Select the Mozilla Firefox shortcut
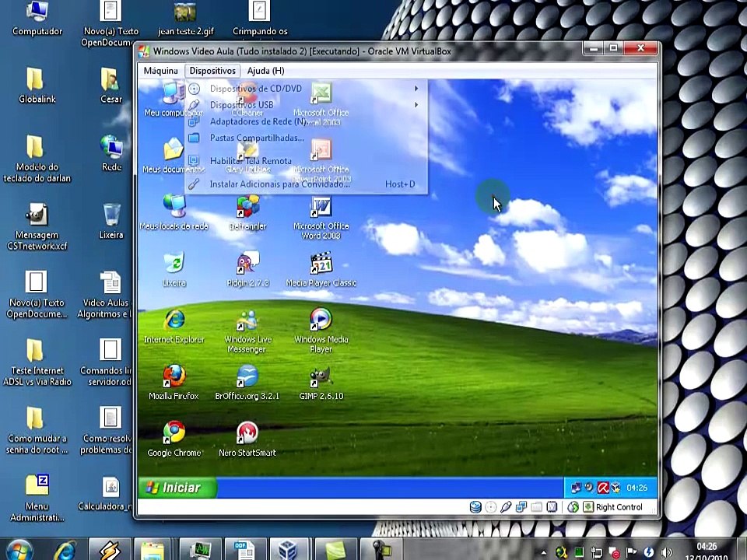747x560 pixels. [174, 383]
